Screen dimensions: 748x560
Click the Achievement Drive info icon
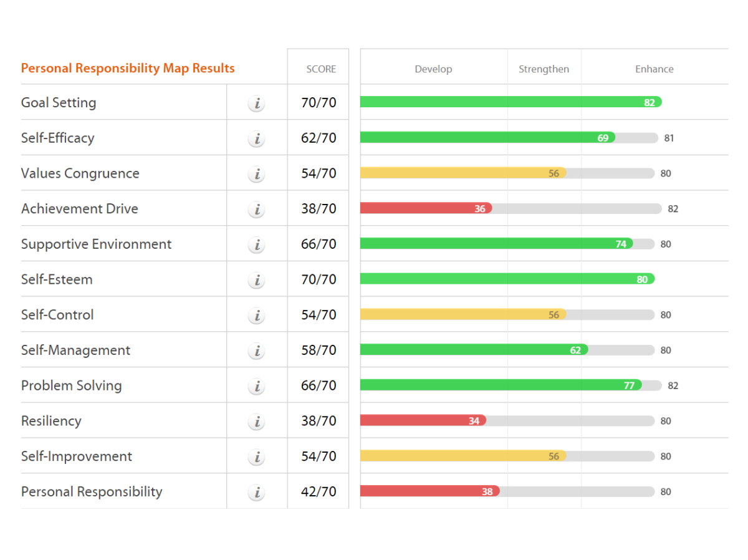click(x=256, y=210)
